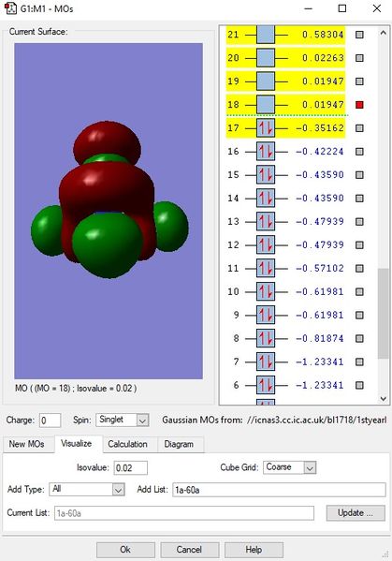392x561 pixels.
Task: Toggle surface marker for orbital 7
Action: click(359, 362)
